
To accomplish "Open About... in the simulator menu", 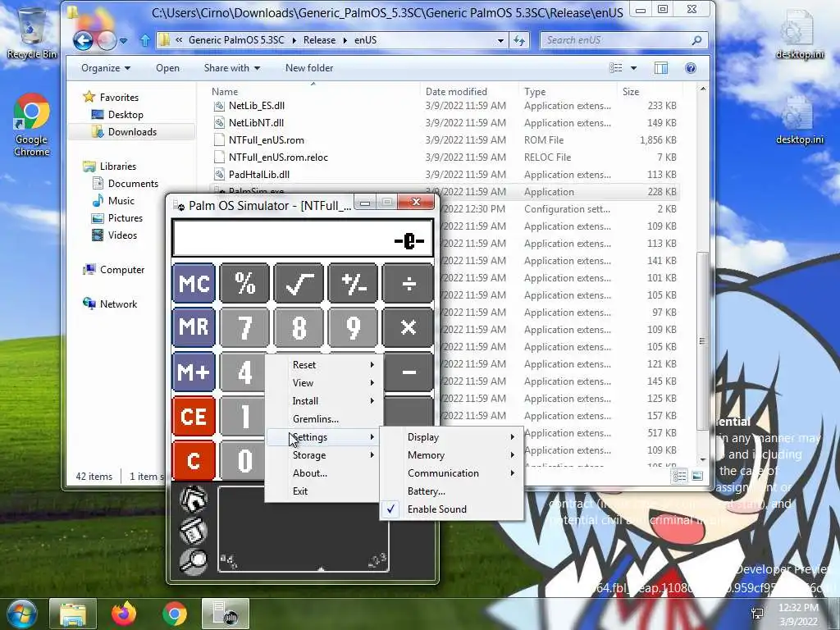I will [323, 473].
